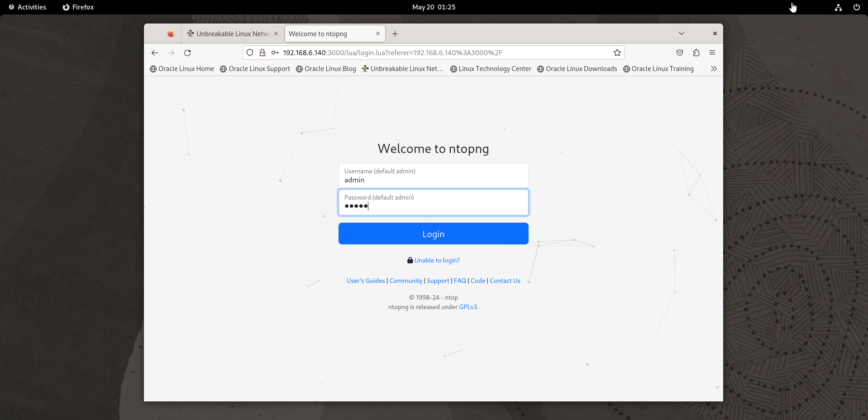The image size is (868, 420).
Task: Open the Oracle Linux Downloads bookmark
Action: click(577, 69)
